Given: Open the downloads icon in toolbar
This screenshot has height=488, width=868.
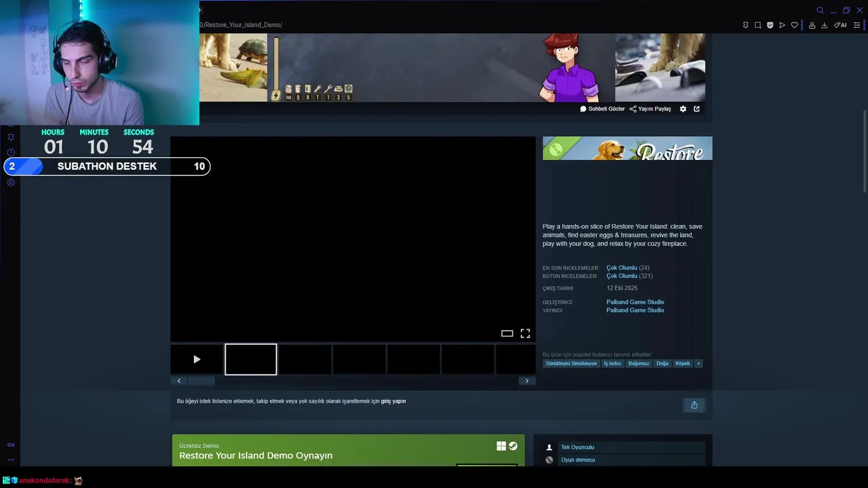Looking at the screenshot, I should click(824, 25).
